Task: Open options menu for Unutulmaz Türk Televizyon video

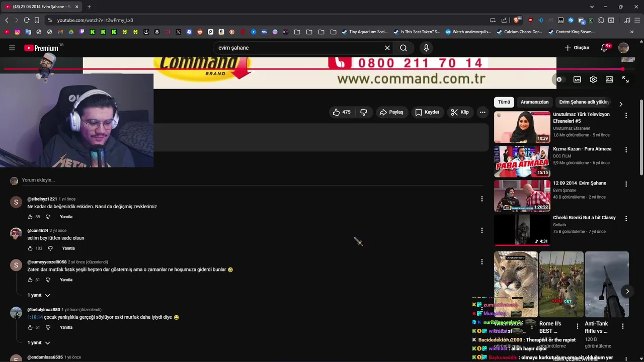Action: coord(626,116)
